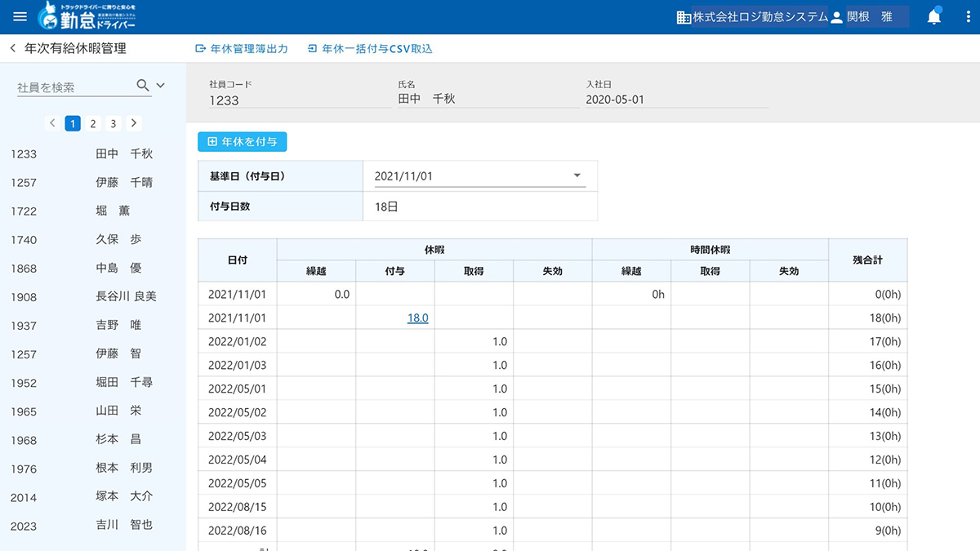Expand the search options chevron
This screenshot has width=980, height=551.
[x=160, y=86]
